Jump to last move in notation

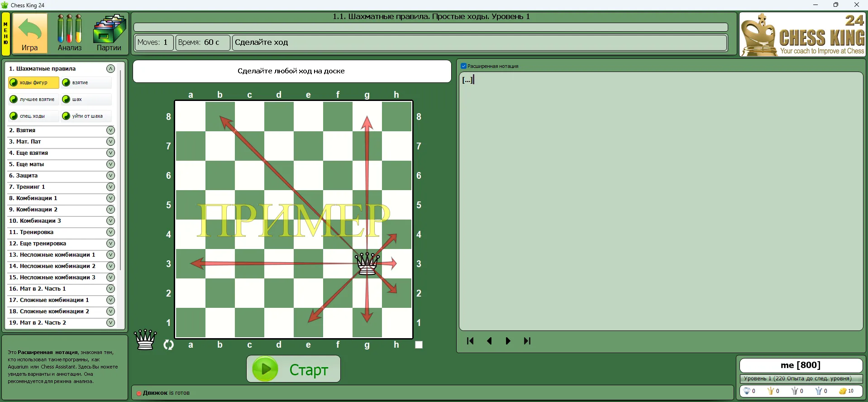527,341
